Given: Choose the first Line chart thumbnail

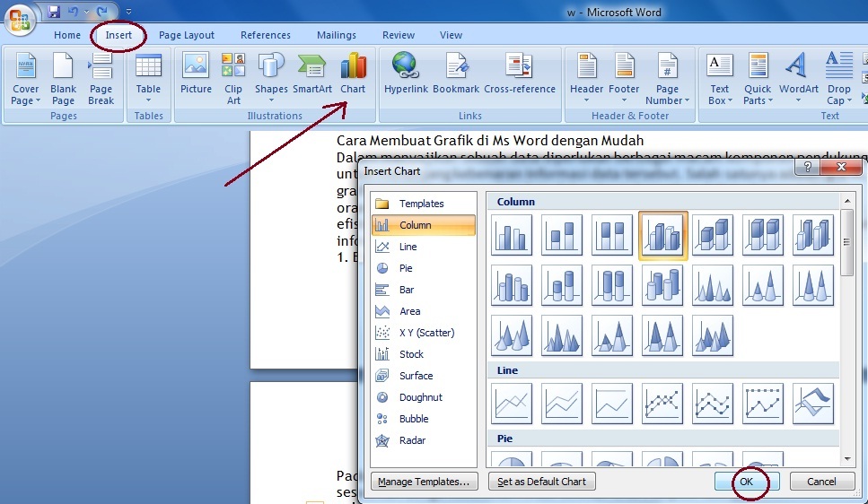Looking at the screenshot, I should pyautogui.click(x=512, y=404).
